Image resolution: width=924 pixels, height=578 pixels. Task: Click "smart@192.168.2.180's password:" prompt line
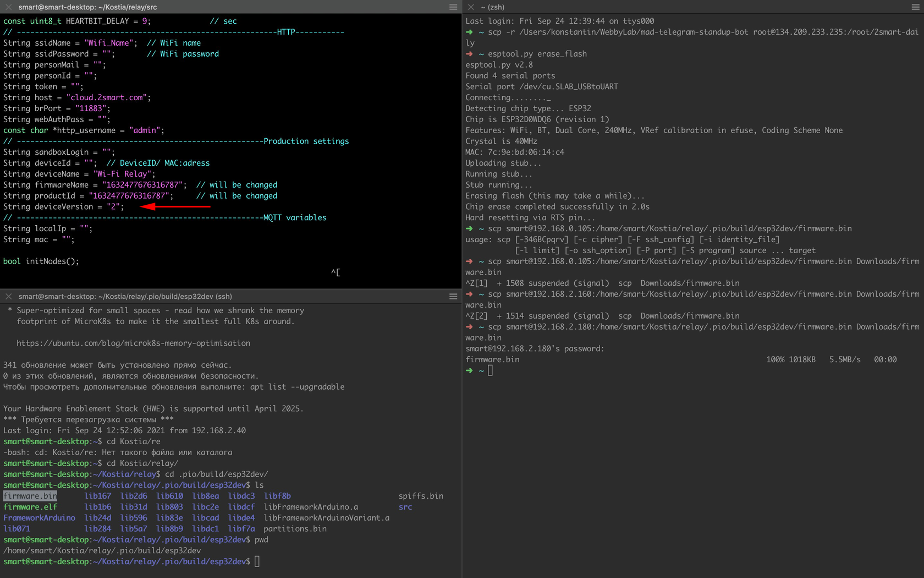pos(535,348)
